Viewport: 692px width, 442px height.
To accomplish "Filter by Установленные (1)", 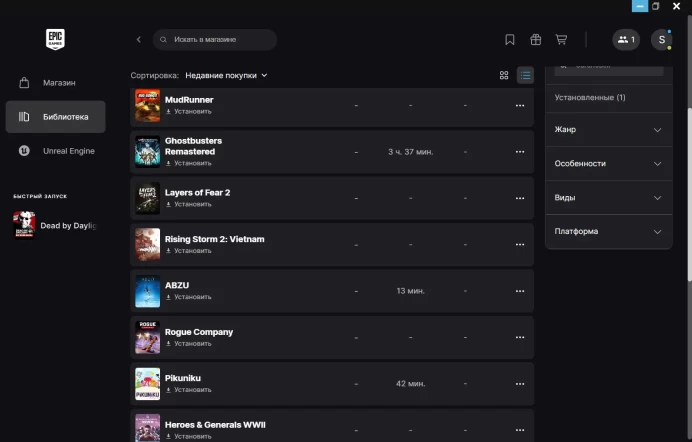I will pos(590,97).
